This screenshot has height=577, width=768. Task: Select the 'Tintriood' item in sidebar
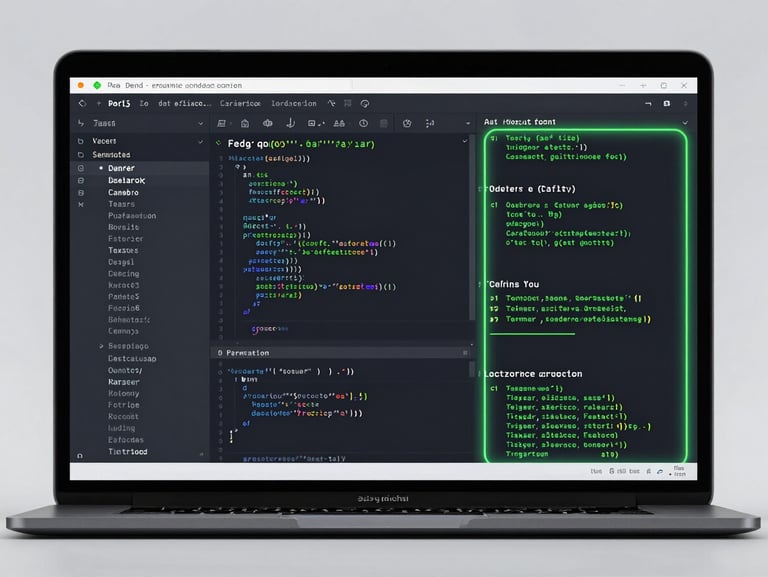[127, 452]
